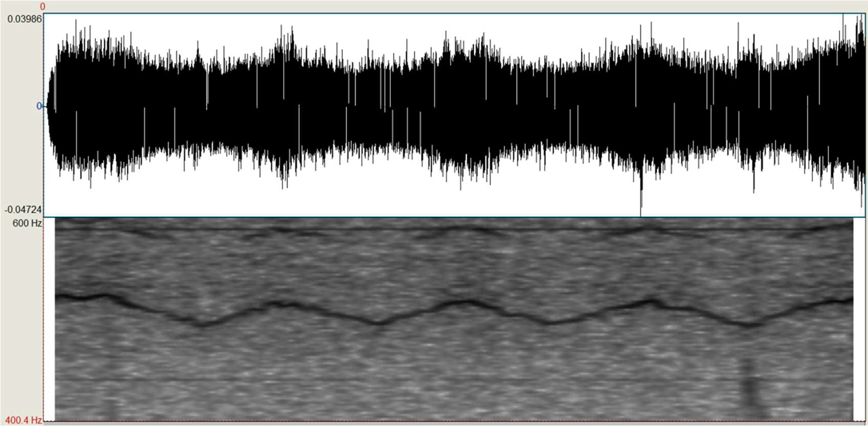The image size is (868, 426).
Task: Select the -0.04724 minimum amplitude label
Action: [23, 209]
